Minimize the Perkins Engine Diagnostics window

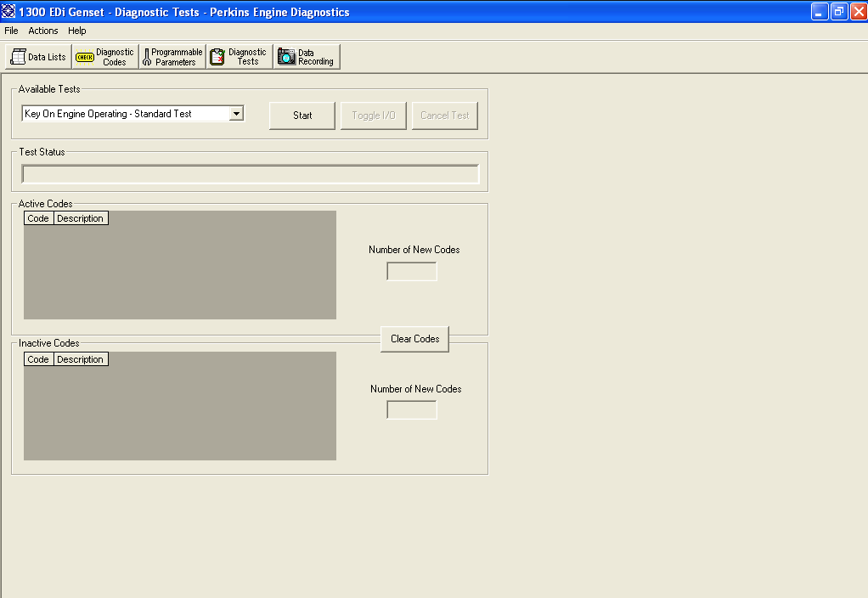point(820,12)
